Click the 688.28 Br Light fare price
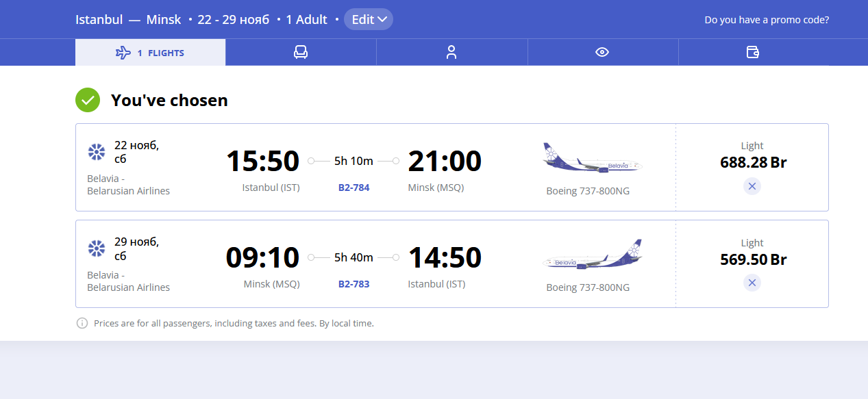The image size is (868, 399). [753, 163]
